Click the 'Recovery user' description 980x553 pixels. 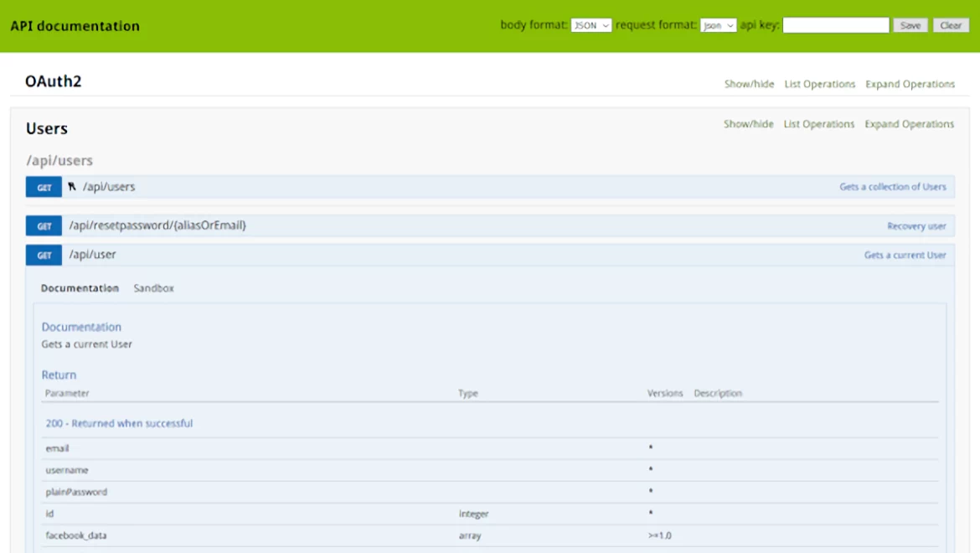[916, 226]
